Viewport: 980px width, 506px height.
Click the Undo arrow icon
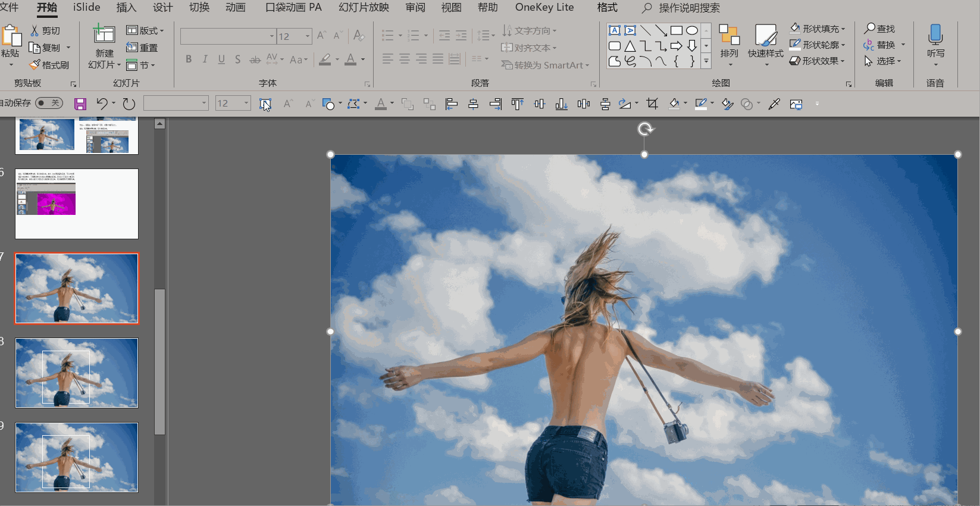102,104
